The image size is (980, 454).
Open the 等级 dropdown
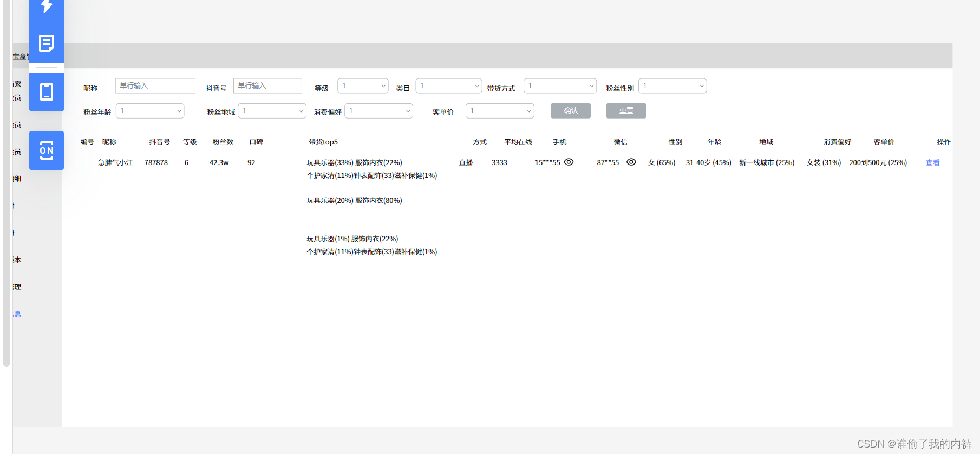[363, 86]
